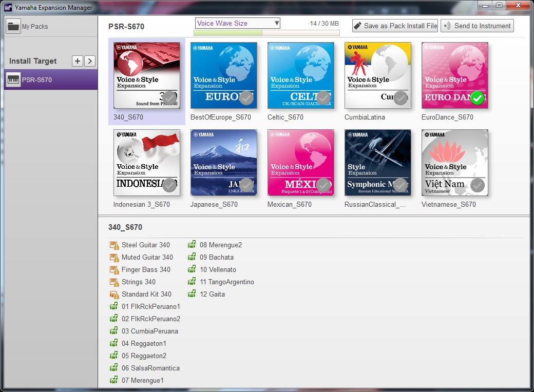Select the Celtic_S670 pack cover
This screenshot has height=392, width=534.
coord(301,75)
